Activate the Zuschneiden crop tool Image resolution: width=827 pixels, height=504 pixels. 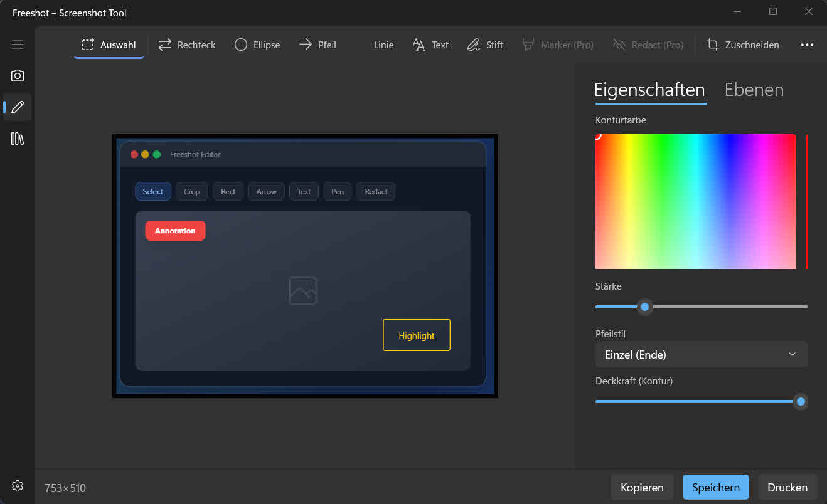pos(743,45)
